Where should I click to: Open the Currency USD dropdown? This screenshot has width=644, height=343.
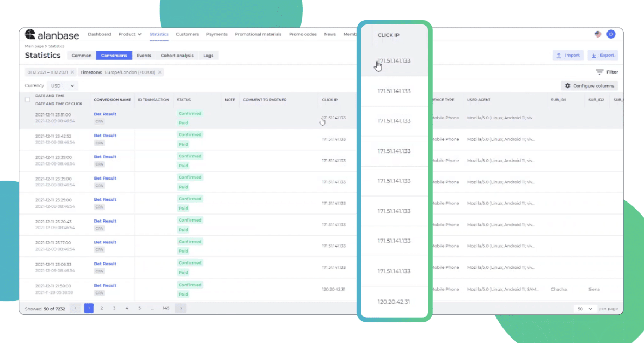coord(62,85)
